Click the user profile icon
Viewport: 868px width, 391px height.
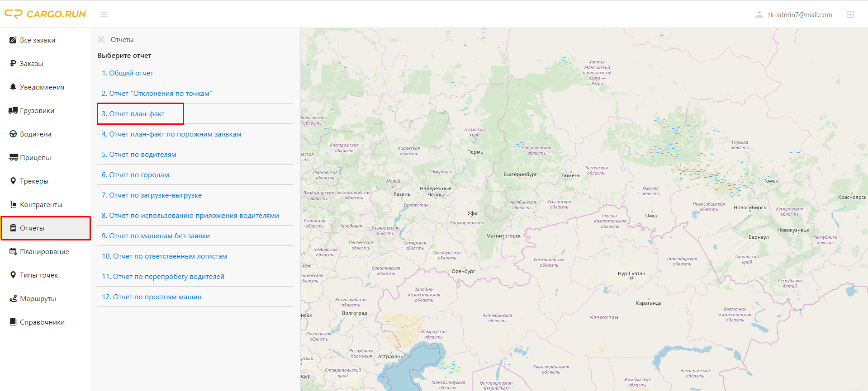759,14
